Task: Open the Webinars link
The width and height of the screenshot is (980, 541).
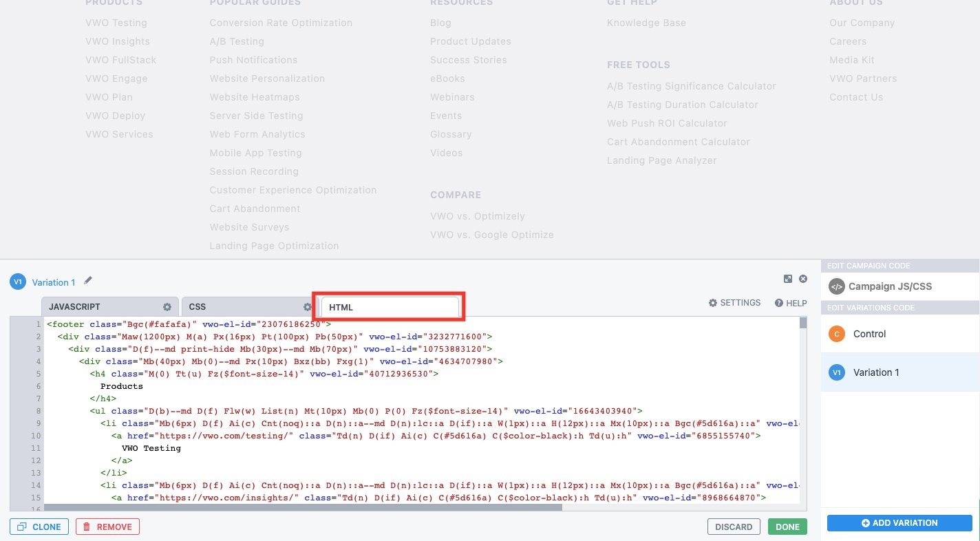Action: coord(452,97)
